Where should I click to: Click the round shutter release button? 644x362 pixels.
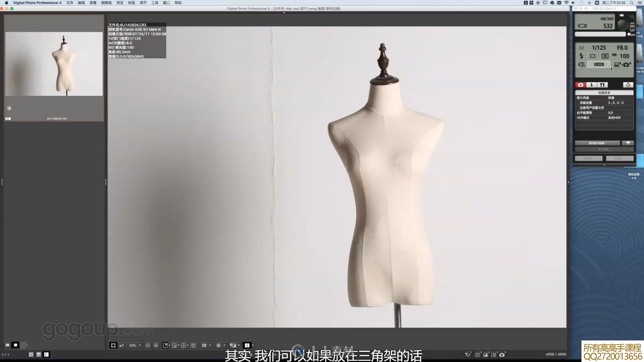click(623, 24)
